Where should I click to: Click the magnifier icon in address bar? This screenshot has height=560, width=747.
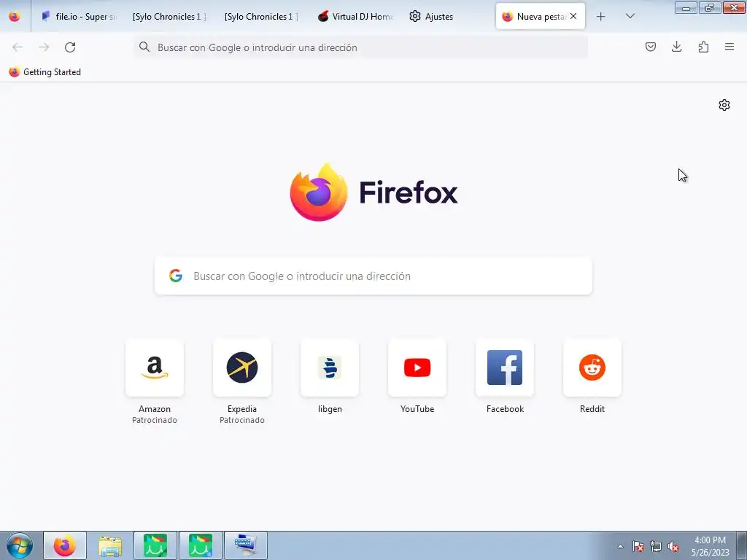pyautogui.click(x=144, y=47)
